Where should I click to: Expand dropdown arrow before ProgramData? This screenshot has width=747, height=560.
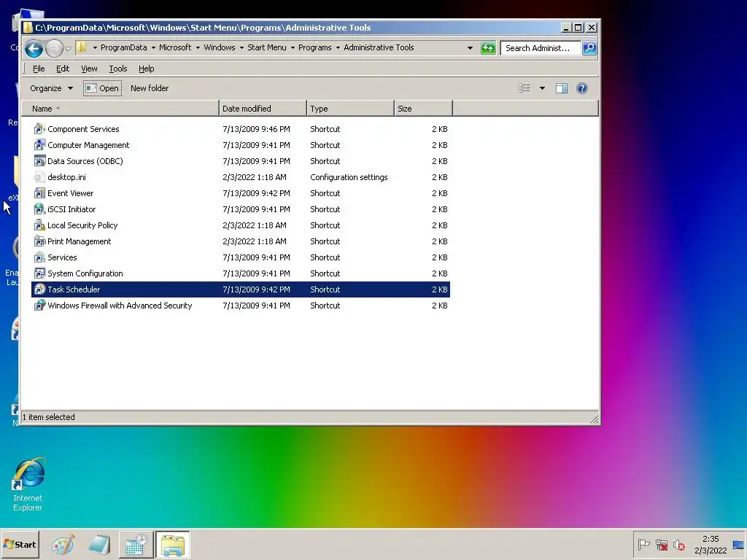95,47
